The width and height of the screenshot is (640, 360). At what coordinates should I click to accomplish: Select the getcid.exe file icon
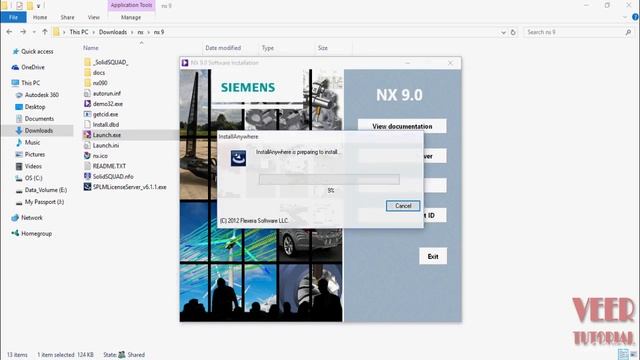[x=87, y=114]
